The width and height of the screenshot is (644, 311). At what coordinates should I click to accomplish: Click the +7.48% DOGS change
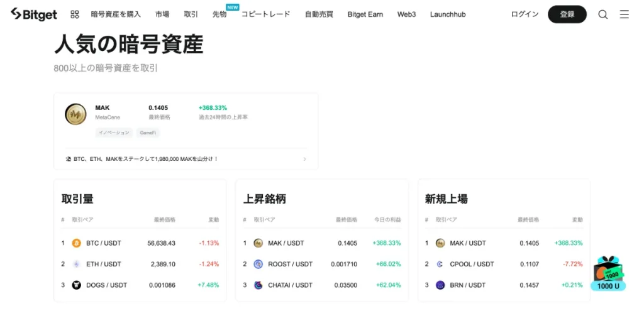208,285
